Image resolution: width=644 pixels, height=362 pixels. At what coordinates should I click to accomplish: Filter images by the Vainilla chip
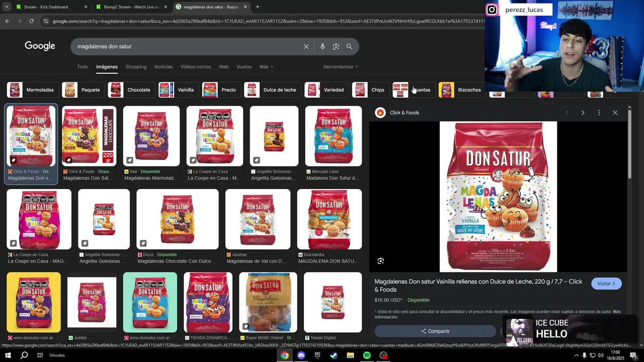(x=178, y=90)
